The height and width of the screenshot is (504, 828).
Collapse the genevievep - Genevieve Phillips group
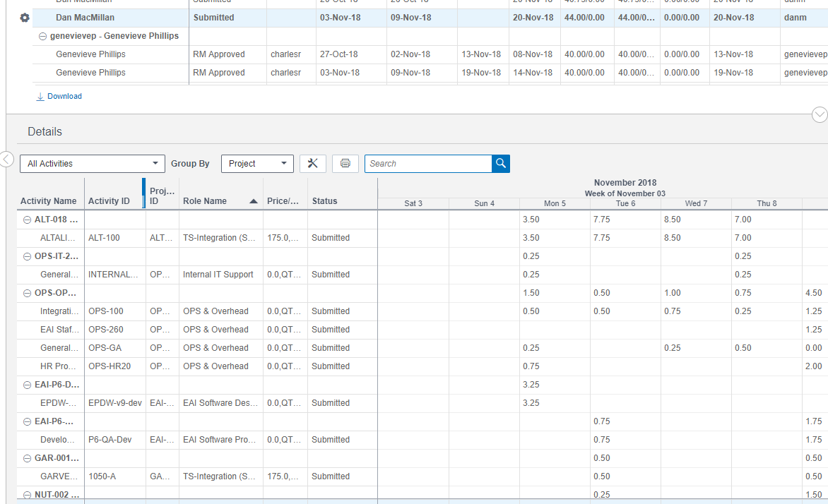(x=43, y=36)
